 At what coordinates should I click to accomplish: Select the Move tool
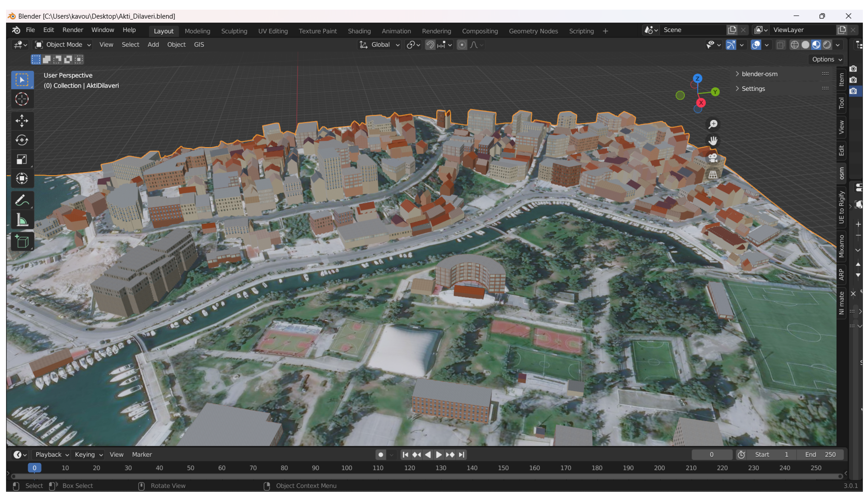22,121
